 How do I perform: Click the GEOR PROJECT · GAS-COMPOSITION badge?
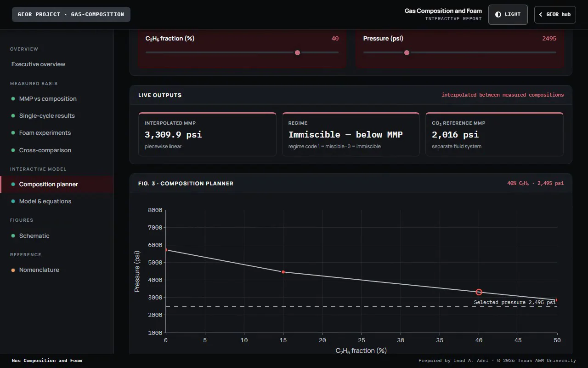tap(71, 14)
